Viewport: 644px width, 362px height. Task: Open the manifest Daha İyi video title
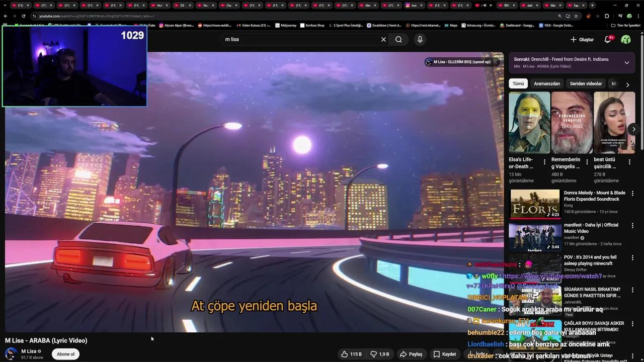click(x=591, y=228)
